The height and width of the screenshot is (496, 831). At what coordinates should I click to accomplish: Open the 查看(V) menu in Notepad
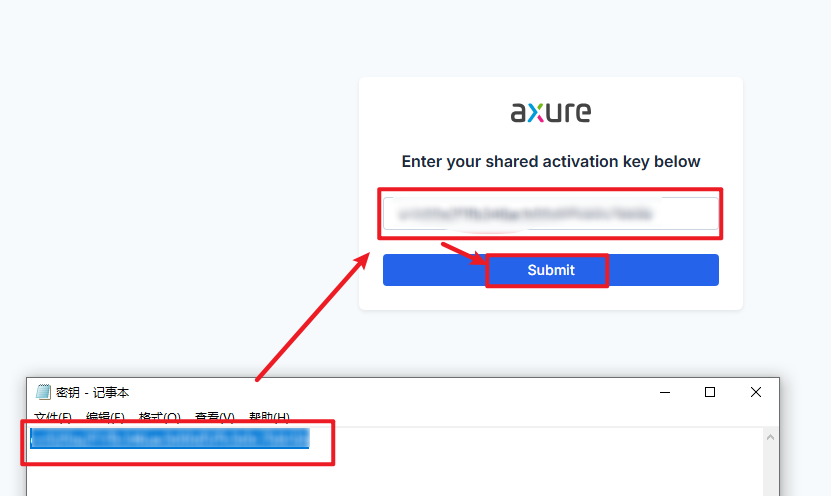coord(214,417)
